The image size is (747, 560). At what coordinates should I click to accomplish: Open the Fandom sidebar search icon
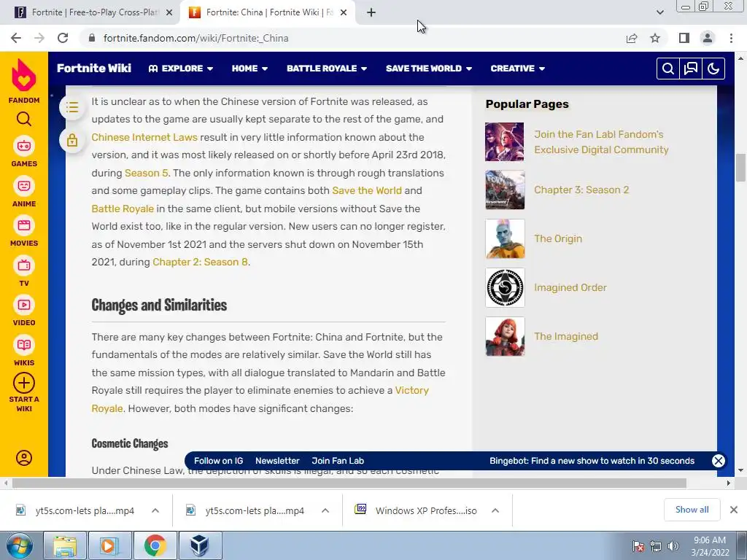pyautogui.click(x=24, y=119)
